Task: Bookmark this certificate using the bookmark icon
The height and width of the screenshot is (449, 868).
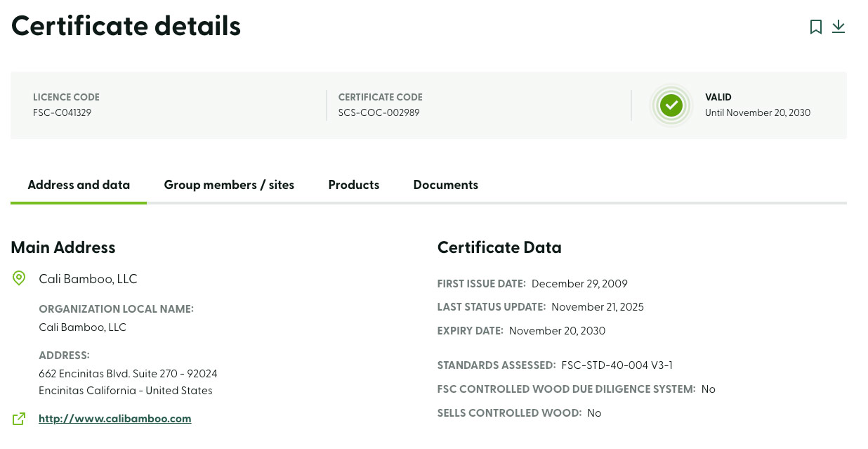Action: [815, 27]
